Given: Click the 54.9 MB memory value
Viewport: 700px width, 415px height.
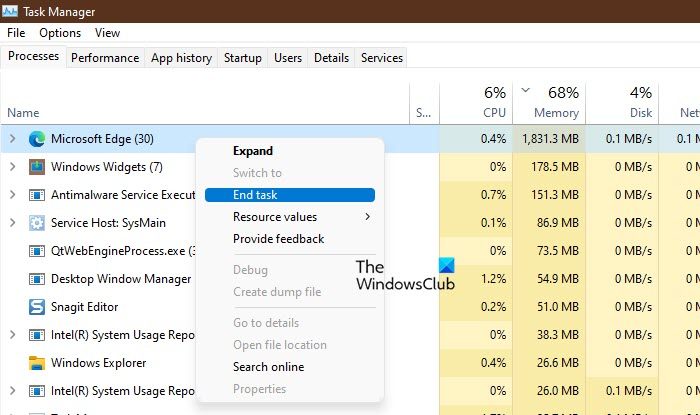Looking at the screenshot, I should click(x=558, y=279).
